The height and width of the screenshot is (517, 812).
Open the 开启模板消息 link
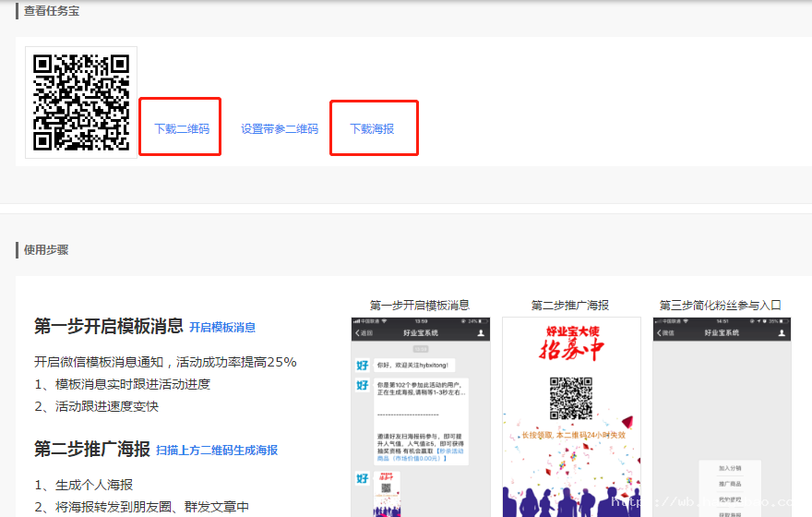point(222,328)
